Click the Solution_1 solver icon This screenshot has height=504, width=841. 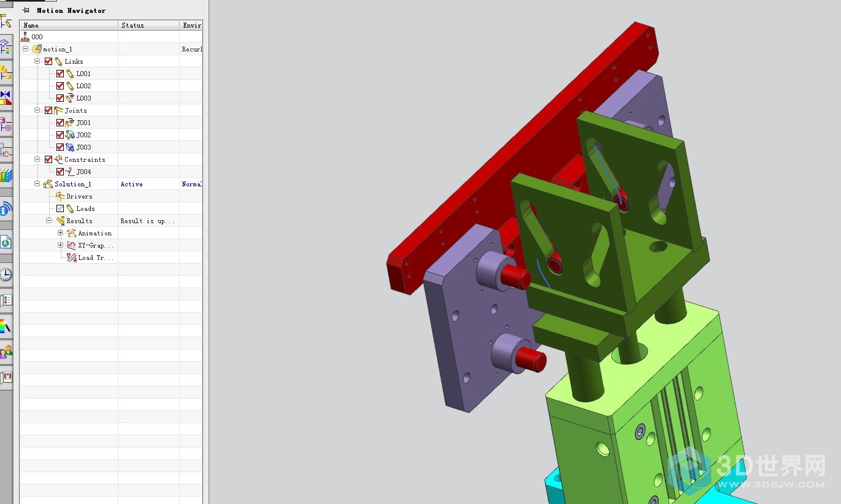(48, 184)
